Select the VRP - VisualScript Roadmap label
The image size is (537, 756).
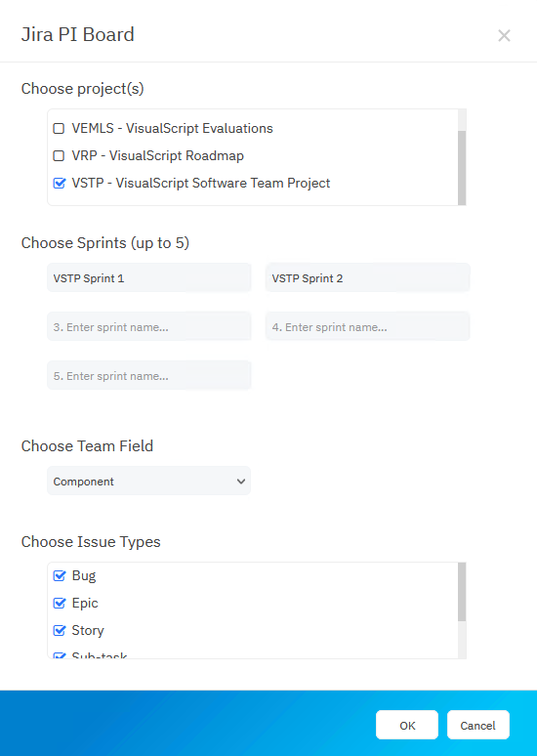157,155
